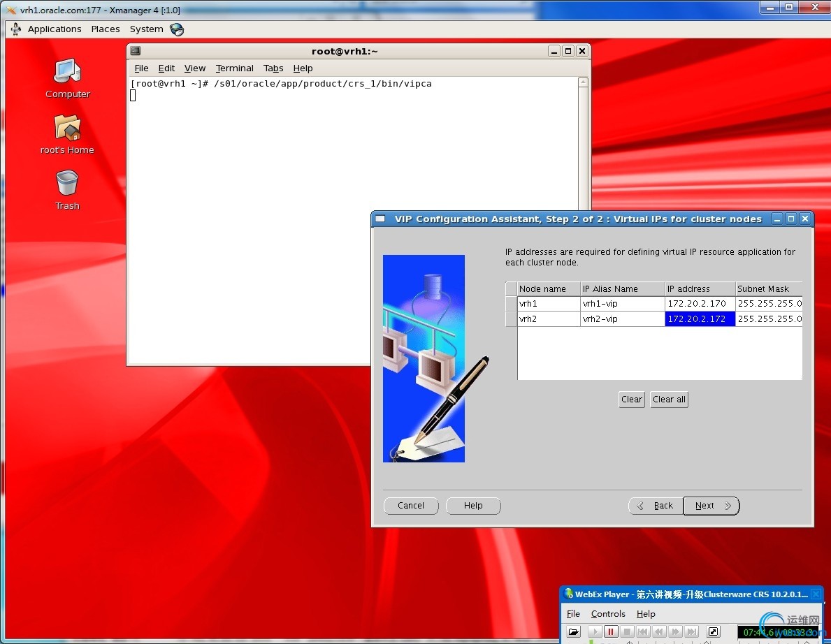
Task: Edit vrh2-vip alias name cell
Action: [623, 319]
